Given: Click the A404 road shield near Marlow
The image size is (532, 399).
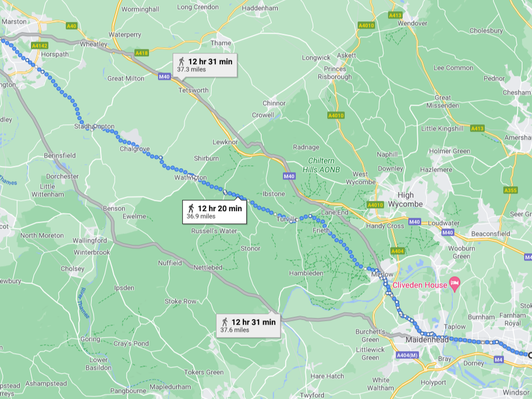Looking at the screenshot, I should coord(398,251).
